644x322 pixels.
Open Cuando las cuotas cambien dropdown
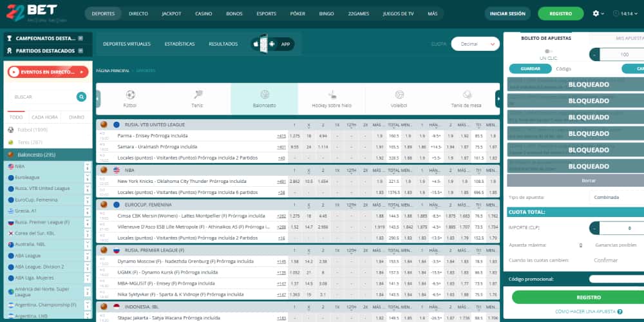click(x=616, y=260)
